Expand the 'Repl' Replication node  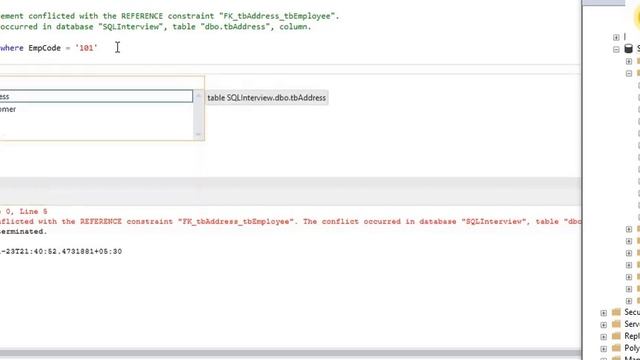click(x=604, y=337)
